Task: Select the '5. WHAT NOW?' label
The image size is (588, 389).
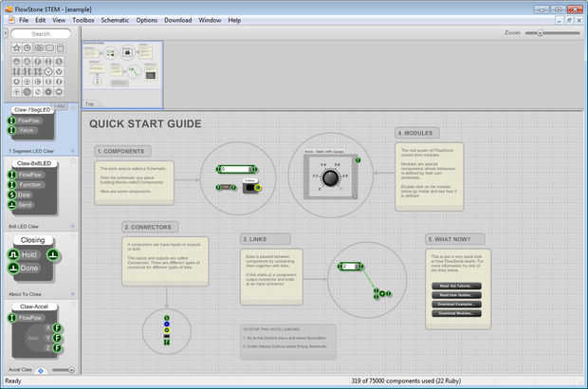Action: (x=455, y=239)
